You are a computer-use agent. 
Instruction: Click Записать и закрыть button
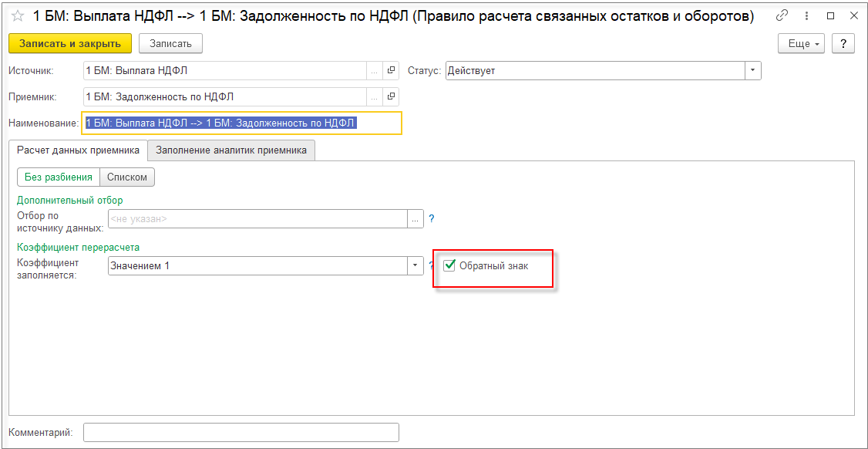70,44
